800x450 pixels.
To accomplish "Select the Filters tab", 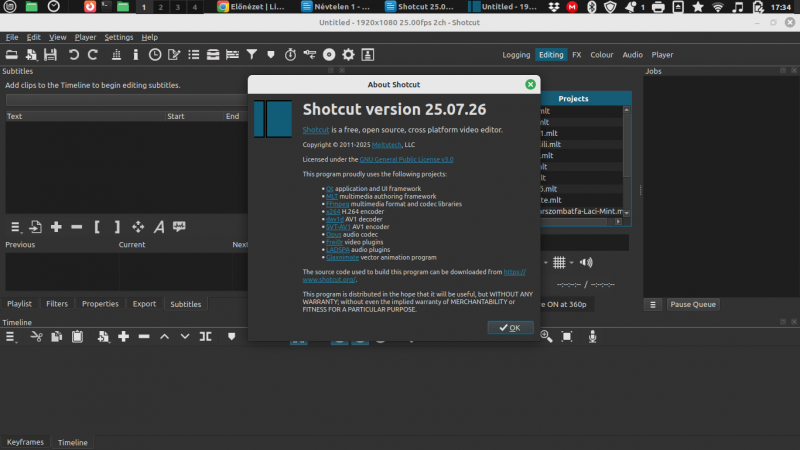I will [57, 304].
